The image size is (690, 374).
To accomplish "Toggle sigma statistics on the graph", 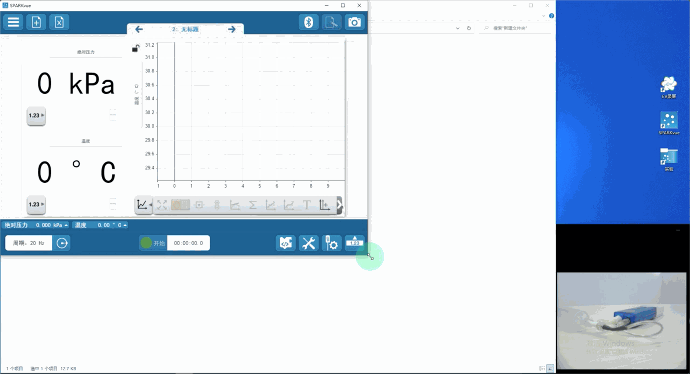I will click(x=253, y=205).
